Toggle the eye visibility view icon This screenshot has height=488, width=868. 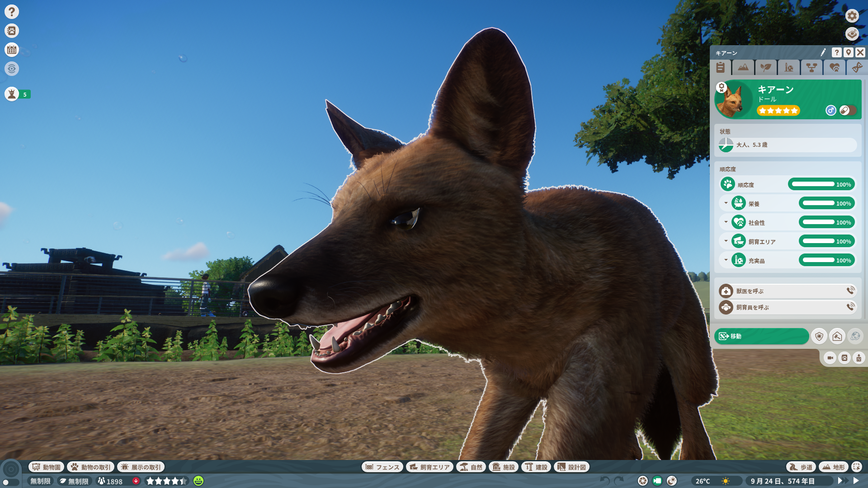[12, 69]
